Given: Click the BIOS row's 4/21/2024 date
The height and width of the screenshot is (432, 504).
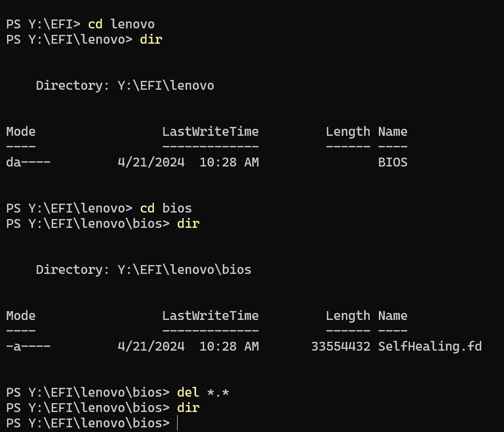Looking at the screenshot, I should pos(151,162).
